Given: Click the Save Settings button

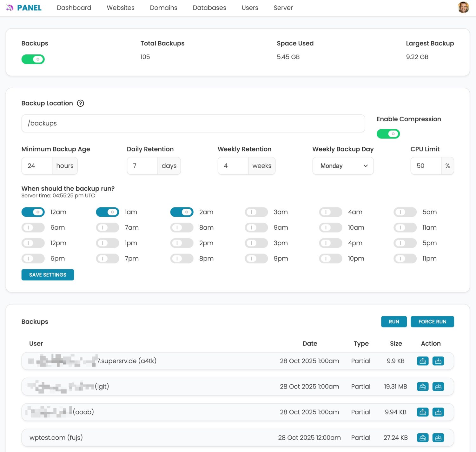Looking at the screenshot, I should click(x=48, y=275).
